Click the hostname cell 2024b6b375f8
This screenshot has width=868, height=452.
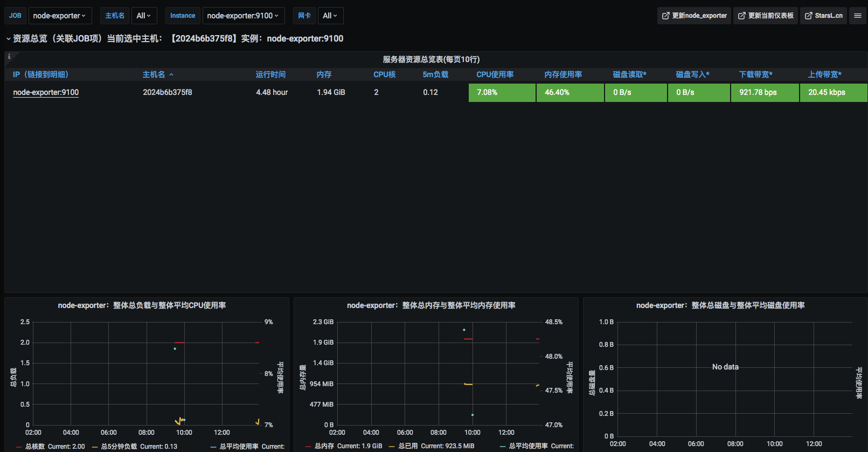click(168, 92)
